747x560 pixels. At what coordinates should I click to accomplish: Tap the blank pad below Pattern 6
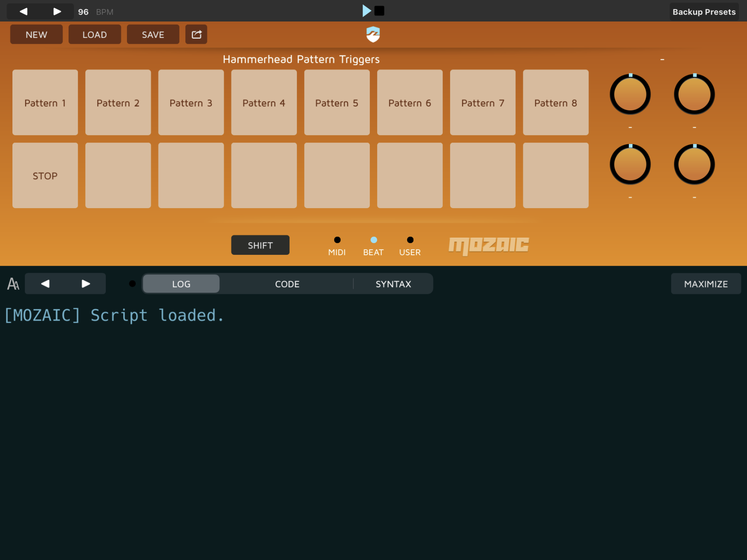pyautogui.click(x=410, y=175)
